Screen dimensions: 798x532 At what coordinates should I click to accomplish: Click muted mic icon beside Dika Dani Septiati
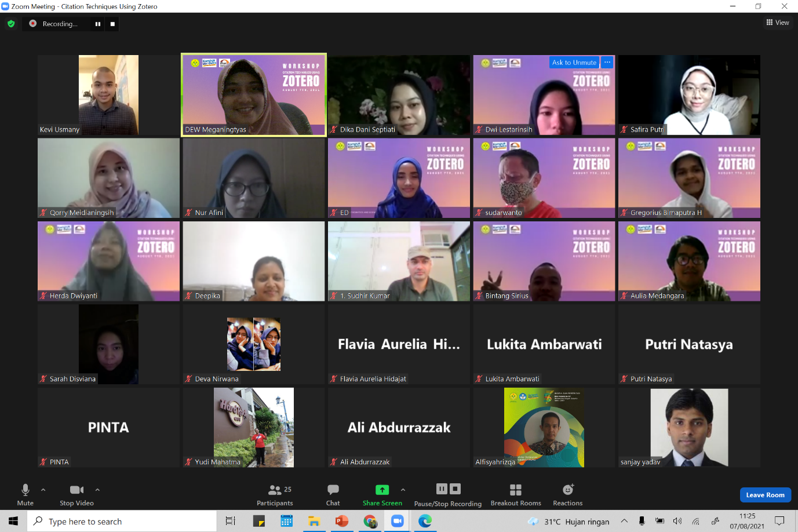point(333,130)
